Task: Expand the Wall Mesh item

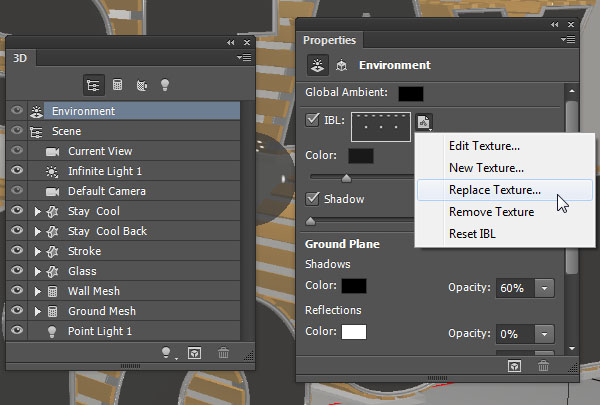Action: 37,291
